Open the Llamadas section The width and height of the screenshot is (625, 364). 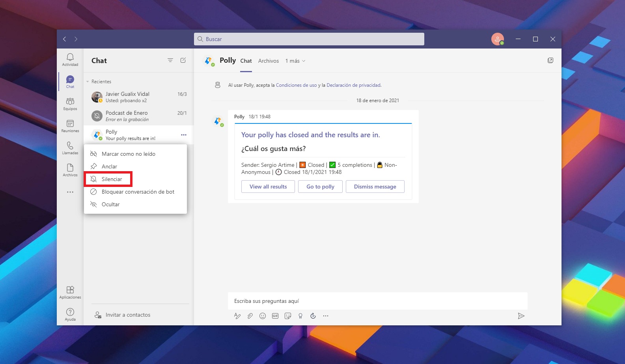tap(70, 148)
